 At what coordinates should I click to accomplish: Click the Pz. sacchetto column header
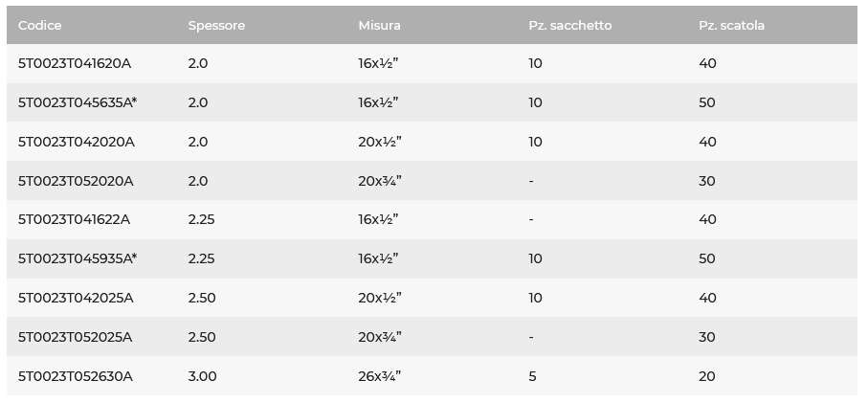(x=569, y=25)
